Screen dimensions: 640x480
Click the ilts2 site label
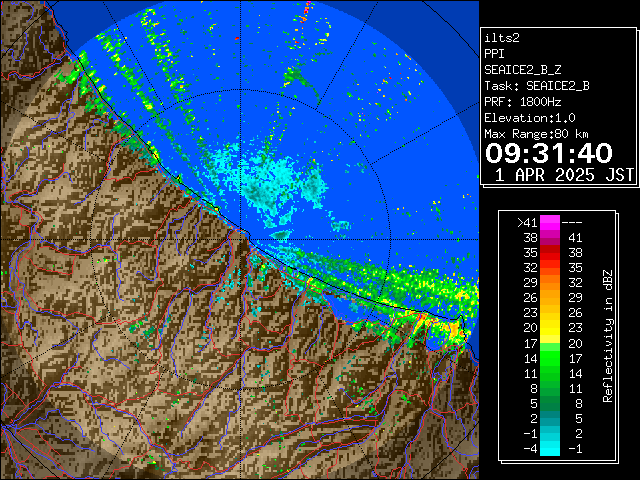[x=502, y=38]
